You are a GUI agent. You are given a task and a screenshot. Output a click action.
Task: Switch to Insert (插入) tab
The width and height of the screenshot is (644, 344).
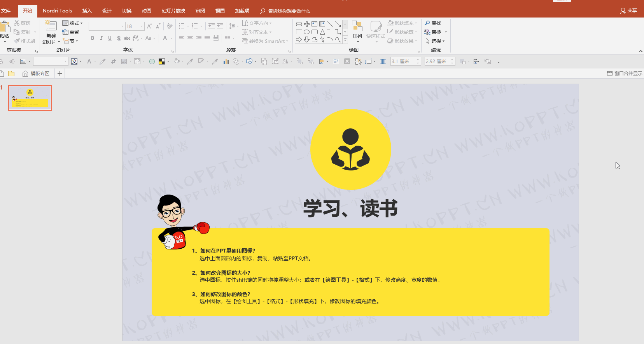tap(87, 11)
